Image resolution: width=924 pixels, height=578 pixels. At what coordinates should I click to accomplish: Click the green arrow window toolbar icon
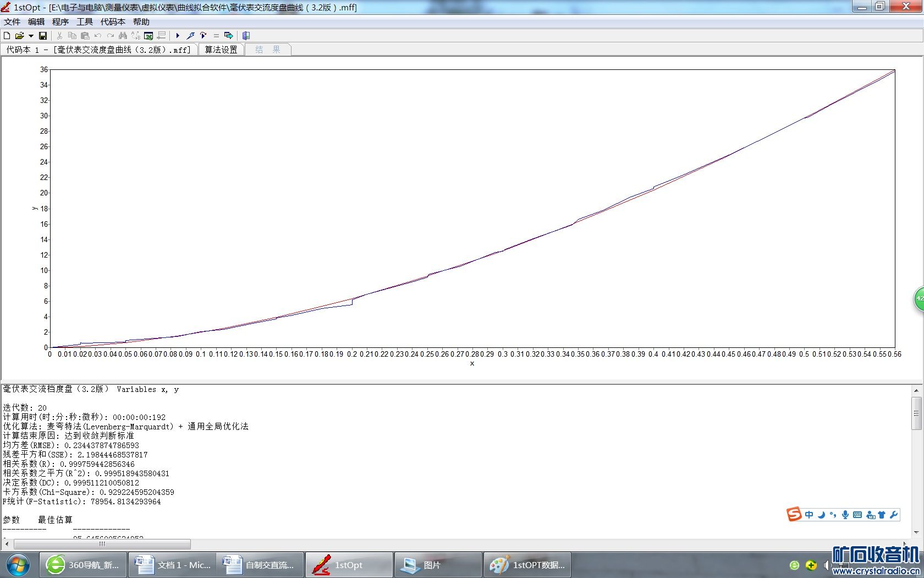tap(229, 36)
